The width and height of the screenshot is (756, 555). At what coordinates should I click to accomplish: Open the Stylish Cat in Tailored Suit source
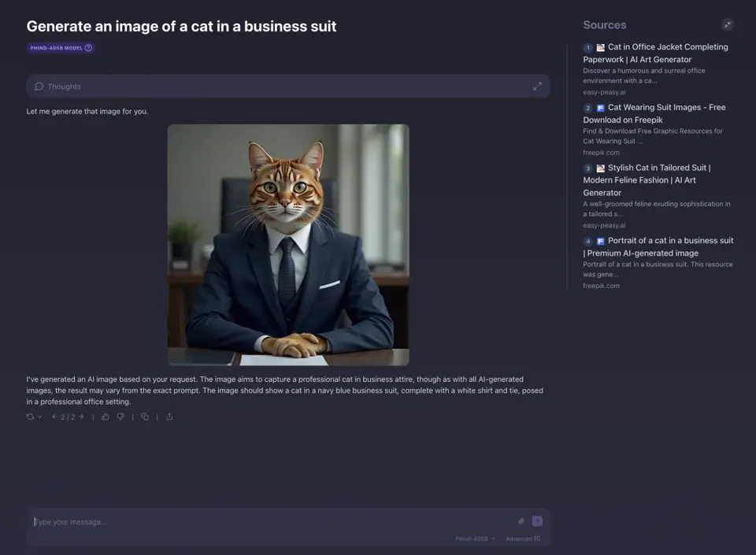click(x=647, y=180)
